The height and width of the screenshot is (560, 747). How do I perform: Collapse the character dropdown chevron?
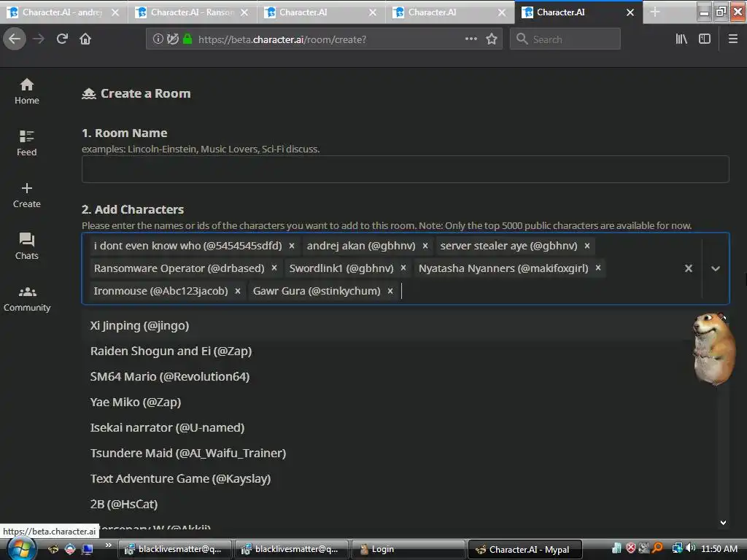coord(716,268)
